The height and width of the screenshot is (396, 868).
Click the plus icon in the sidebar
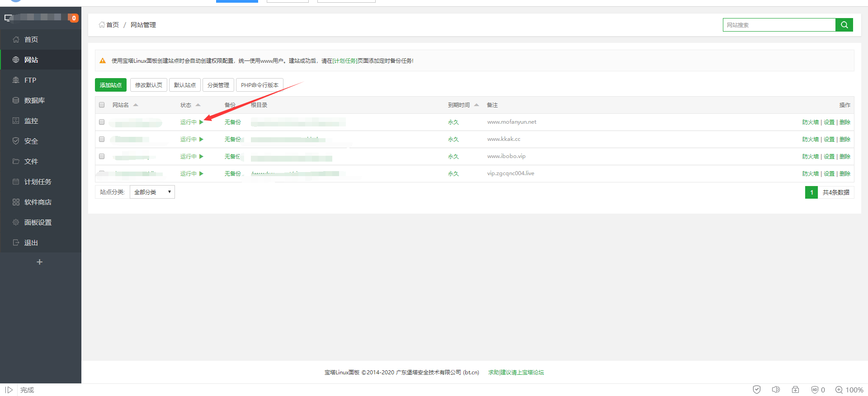tap(40, 262)
